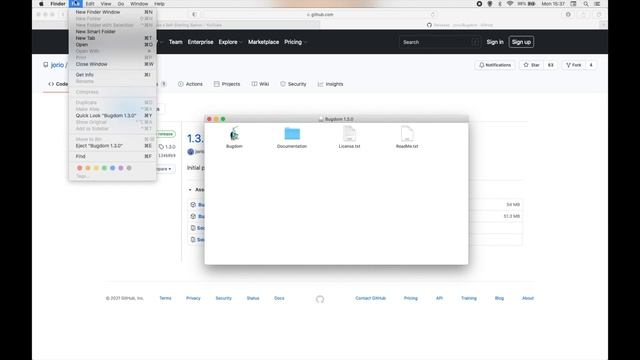Choose Close Window menu item
Screen dimensions: 640x360
(113, 64)
